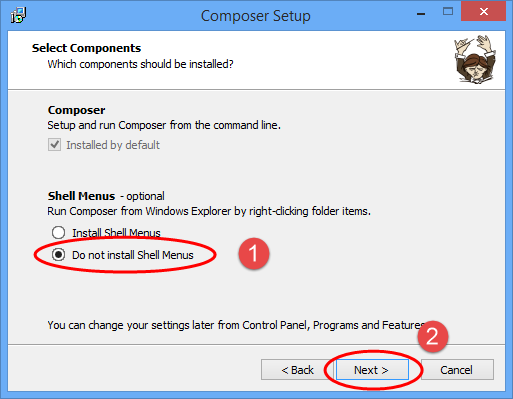Click the Control Panel settings note text
This screenshot has width=513, height=399.
(x=236, y=325)
